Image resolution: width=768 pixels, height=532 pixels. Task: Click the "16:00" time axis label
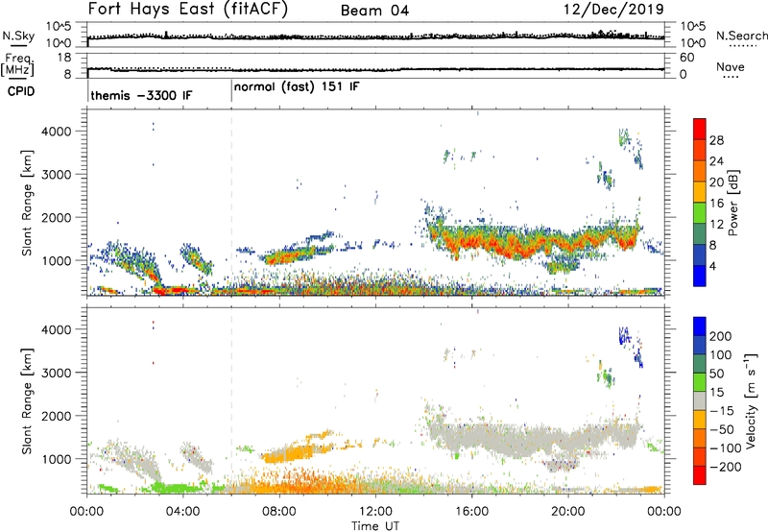click(471, 512)
